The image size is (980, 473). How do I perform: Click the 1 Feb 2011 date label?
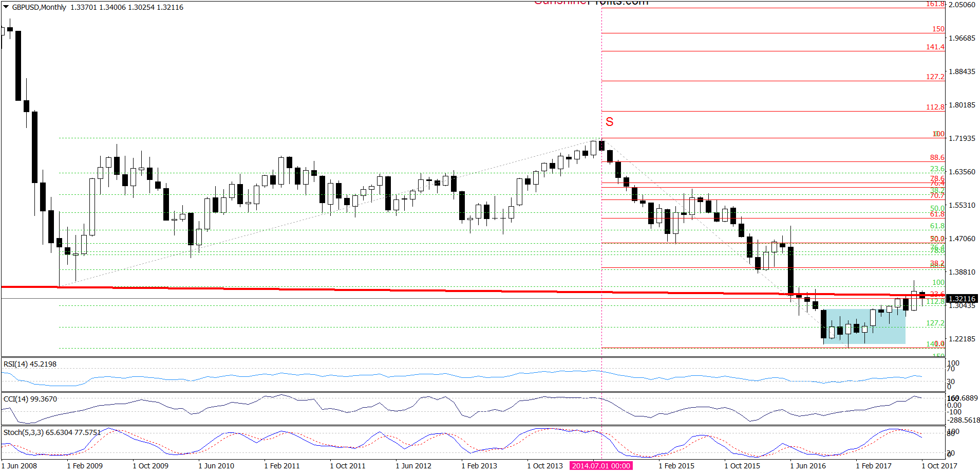(282, 466)
